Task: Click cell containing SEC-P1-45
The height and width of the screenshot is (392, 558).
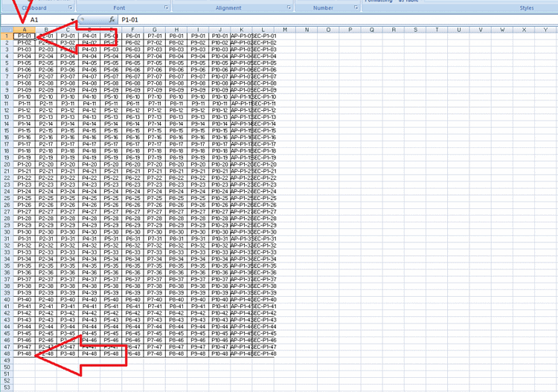Action: (263, 333)
